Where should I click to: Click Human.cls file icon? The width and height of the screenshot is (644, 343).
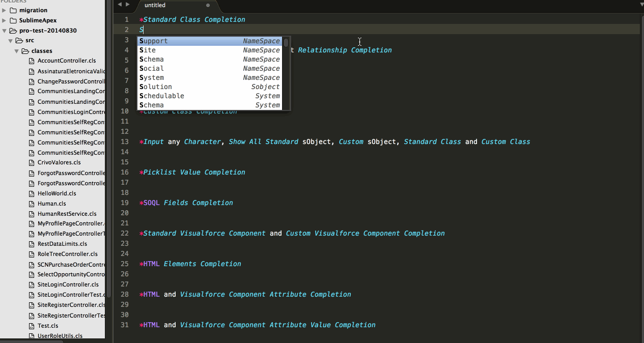pyautogui.click(x=32, y=204)
